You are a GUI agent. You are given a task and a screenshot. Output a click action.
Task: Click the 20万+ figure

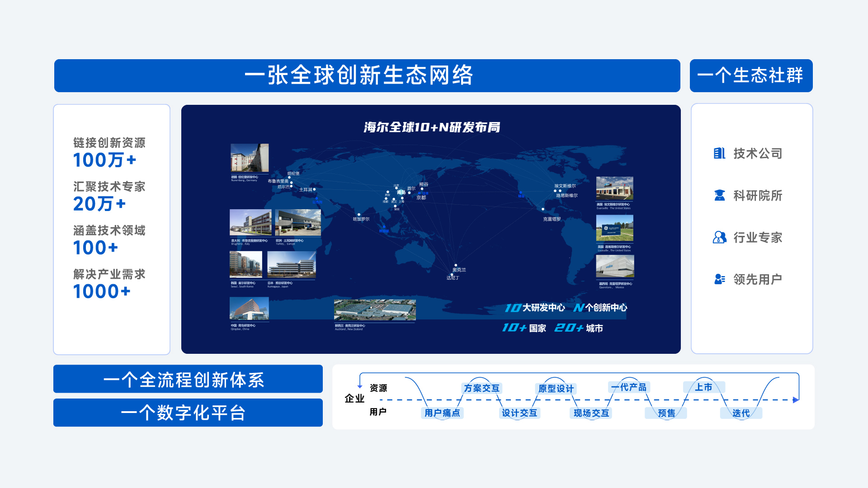(99, 204)
